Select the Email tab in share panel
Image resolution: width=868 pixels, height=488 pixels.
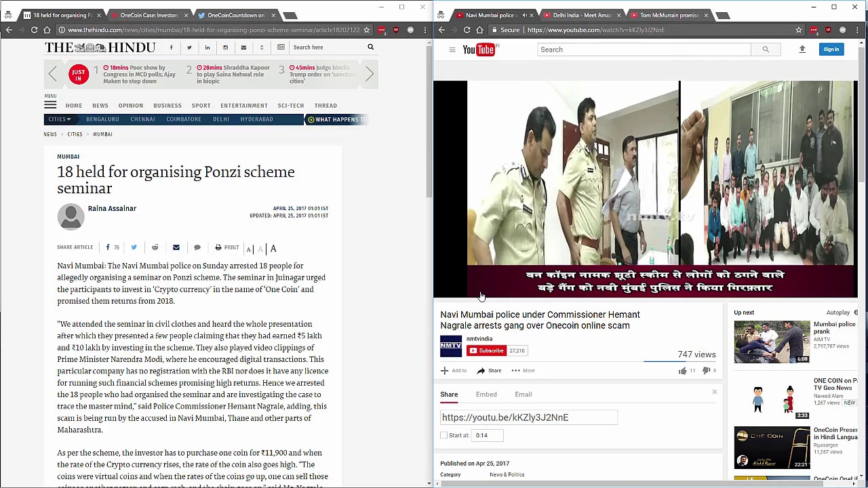click(523, 394)
